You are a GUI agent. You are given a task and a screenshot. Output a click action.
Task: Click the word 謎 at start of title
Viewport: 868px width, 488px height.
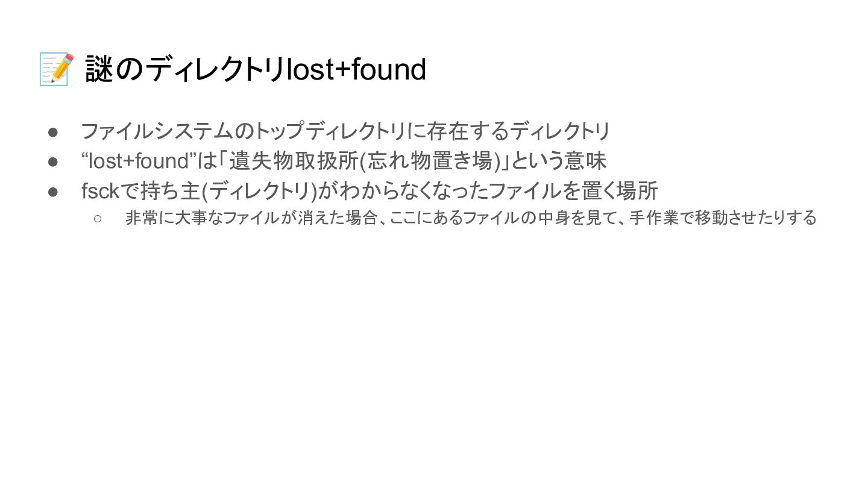tap(99, 69)
